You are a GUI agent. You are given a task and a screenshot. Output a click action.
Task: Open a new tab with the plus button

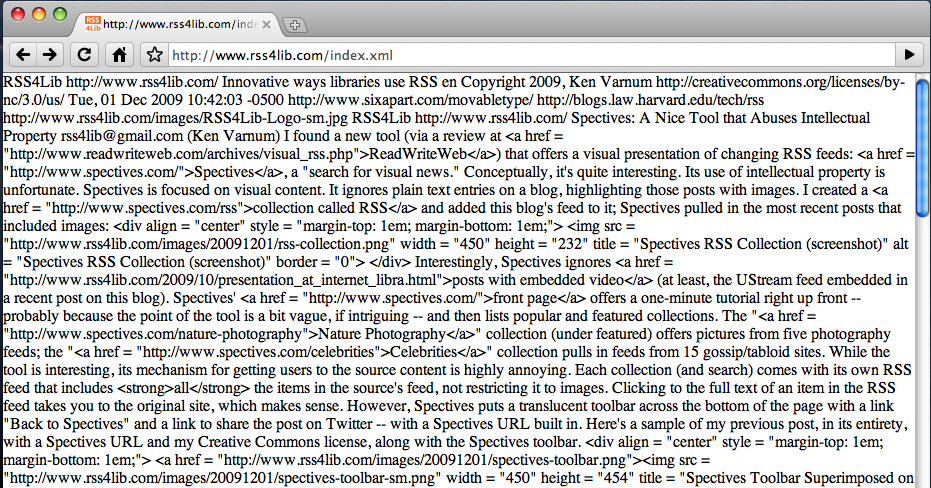pyautogui.click(x=294, y=25)
